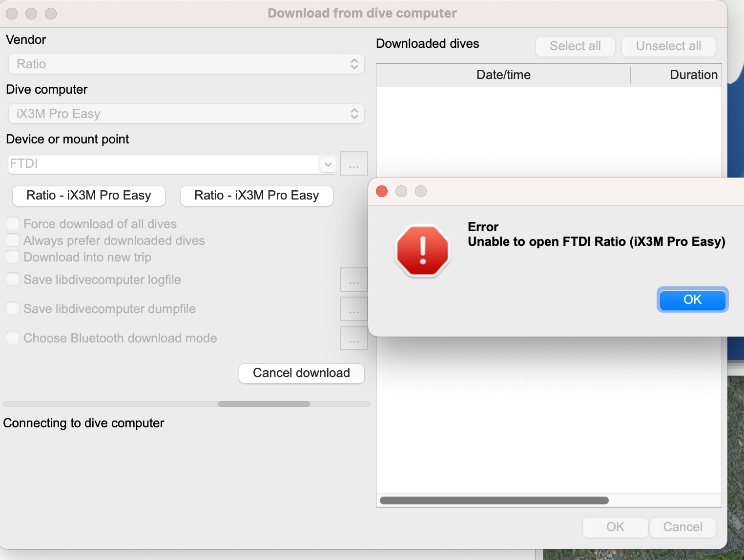Click horizontal scrollbar of downloaded dives list

click(494, 500)
